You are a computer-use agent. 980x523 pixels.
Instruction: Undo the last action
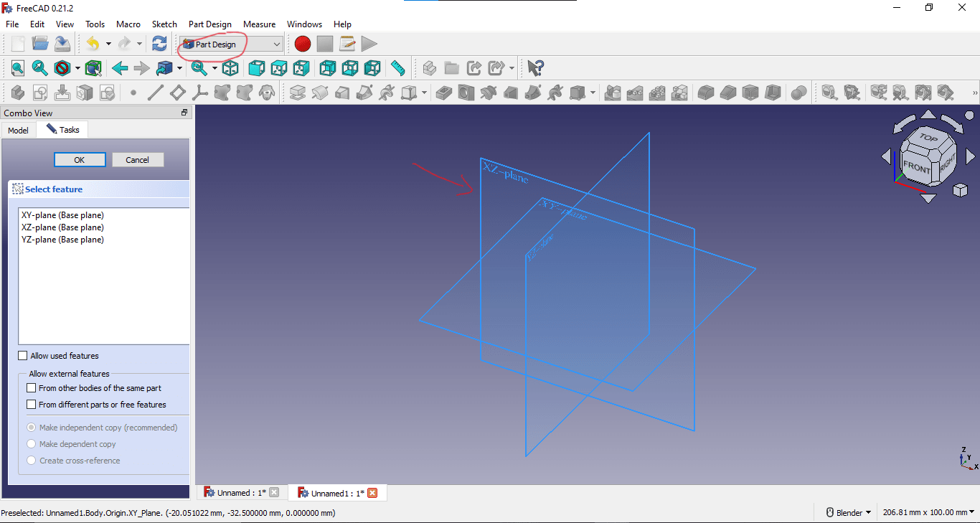point(93,44)
